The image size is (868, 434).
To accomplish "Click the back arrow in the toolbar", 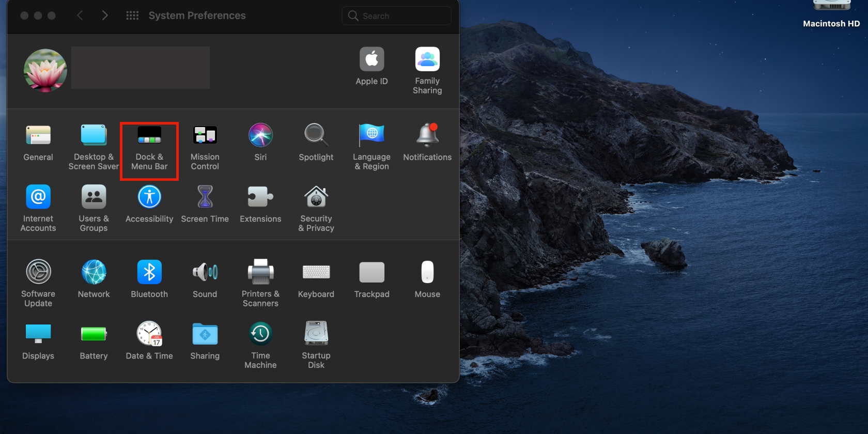I will (x=80, y=16).
